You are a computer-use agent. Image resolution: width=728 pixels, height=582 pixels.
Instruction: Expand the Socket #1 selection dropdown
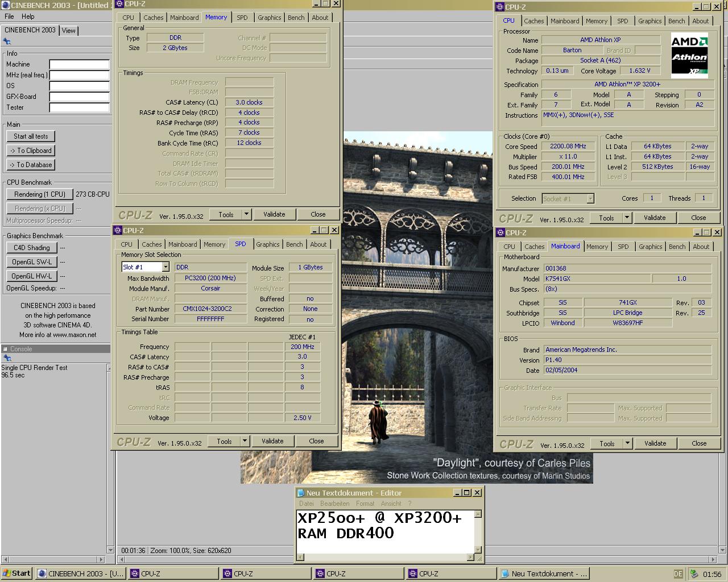590,198
